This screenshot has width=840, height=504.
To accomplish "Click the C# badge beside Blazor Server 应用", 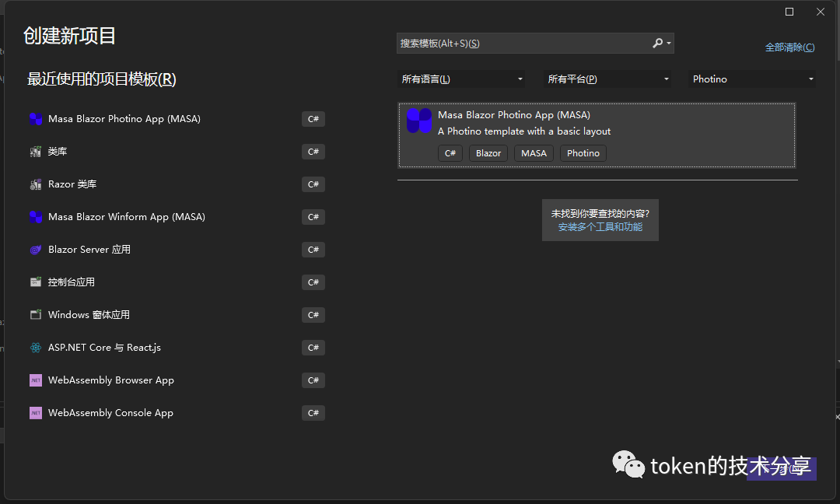I will 313,250.
